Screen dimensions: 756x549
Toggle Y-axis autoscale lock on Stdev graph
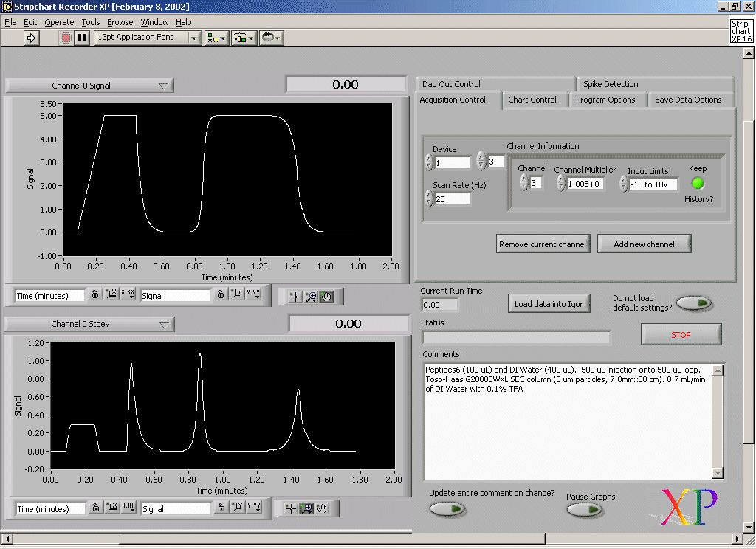click(x=221, y=507)
